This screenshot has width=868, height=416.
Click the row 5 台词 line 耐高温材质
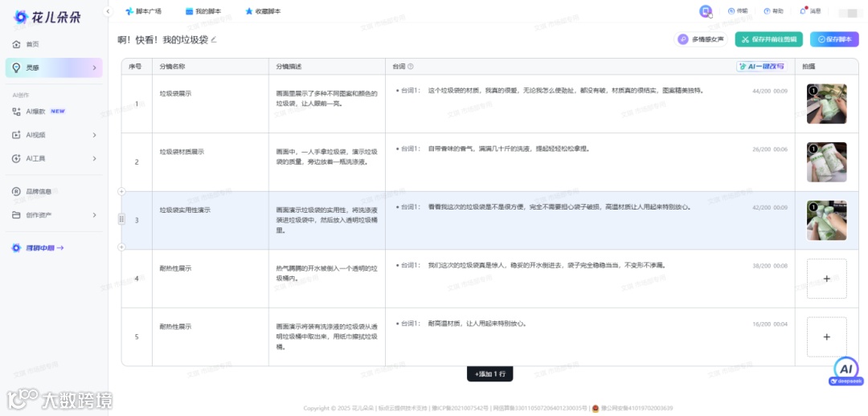477,324
